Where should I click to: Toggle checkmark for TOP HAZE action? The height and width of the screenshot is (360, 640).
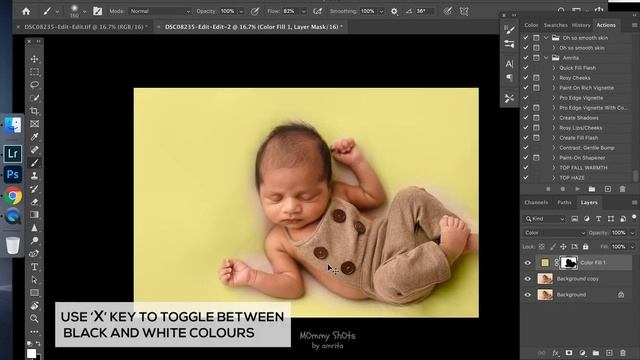point(526,178)
